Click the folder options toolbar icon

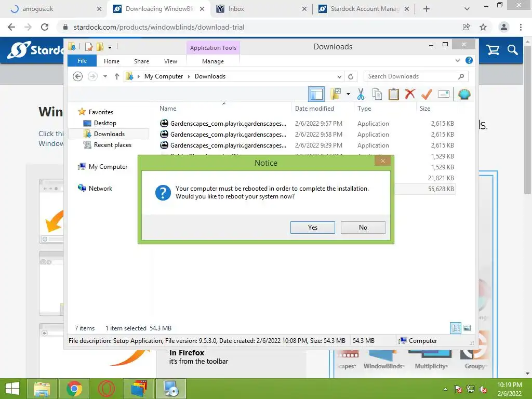tap(336, 94)
